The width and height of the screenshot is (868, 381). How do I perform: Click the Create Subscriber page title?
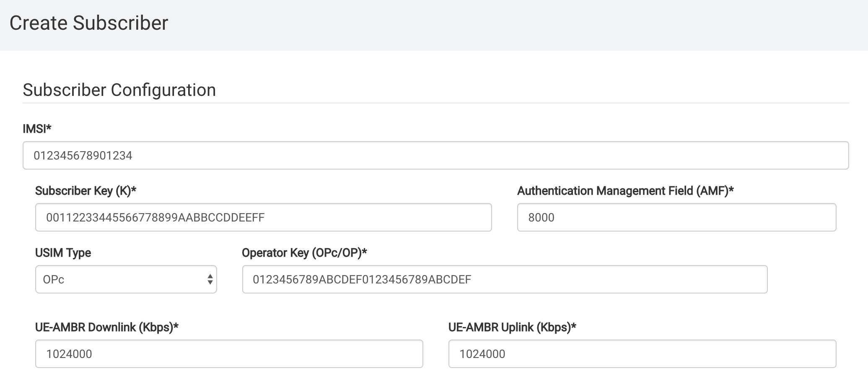[x=89, y=23]
